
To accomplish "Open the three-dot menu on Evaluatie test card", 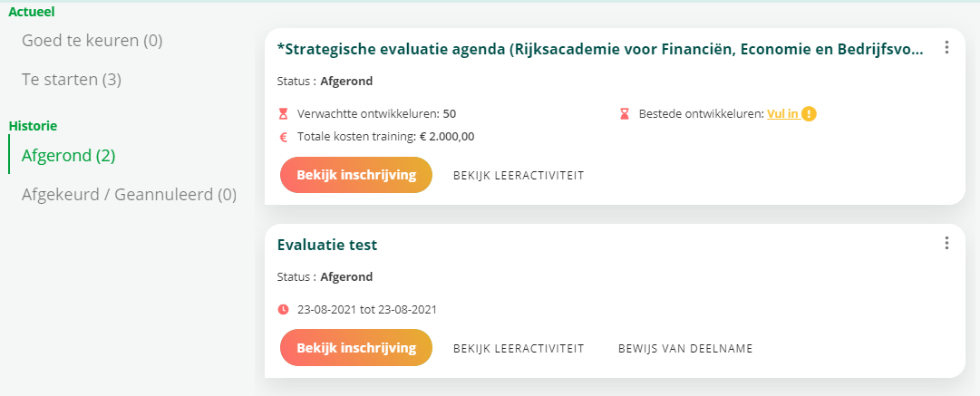I will point(946,243).
